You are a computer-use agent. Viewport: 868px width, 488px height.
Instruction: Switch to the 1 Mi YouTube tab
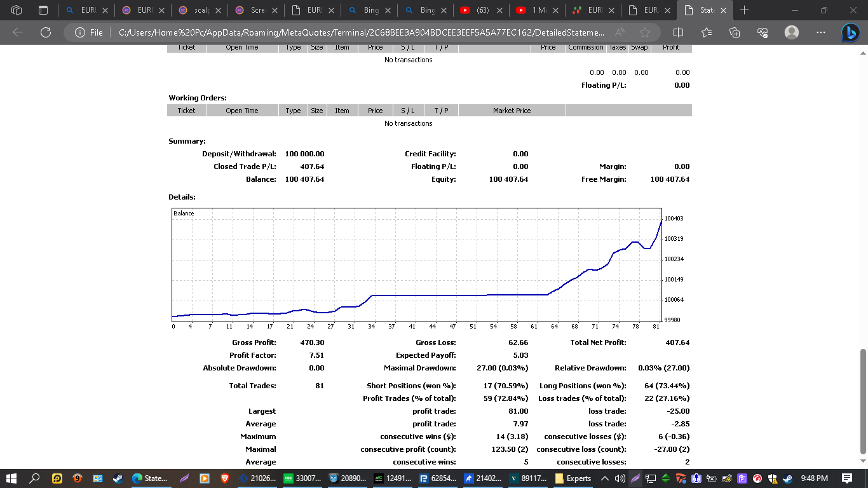[x=532, y=10]
